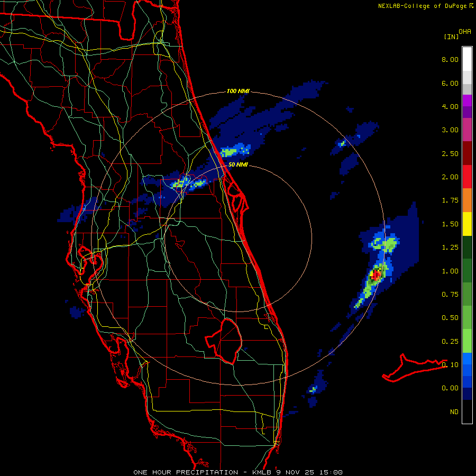Click the 0.25 legend value
Viewport: 476px width, 476px height.
pos(450,342)
